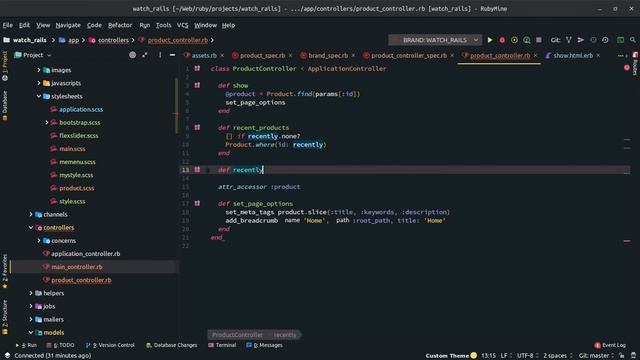Collapse all in Project panel
The height and width of the screenshot is (360, 640).
[145, 55]
